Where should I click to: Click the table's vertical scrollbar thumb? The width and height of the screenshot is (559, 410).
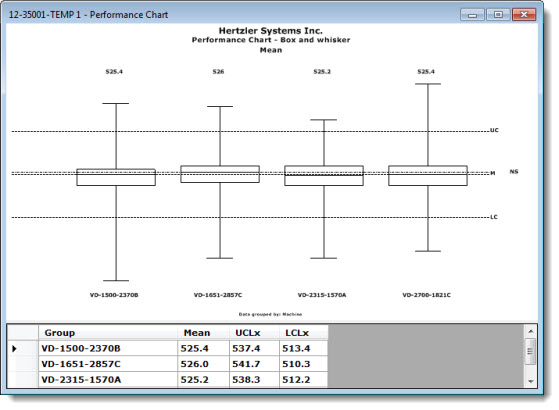point(530,351)
